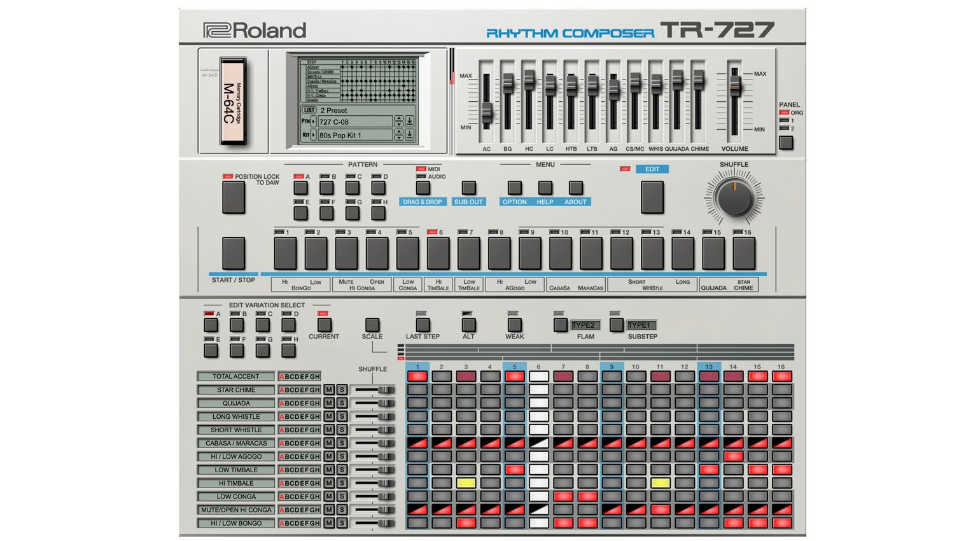Viewport: 980px width, 541px height.
Task: Click the LAST STEP button
Action: click(x=423, y=325)
